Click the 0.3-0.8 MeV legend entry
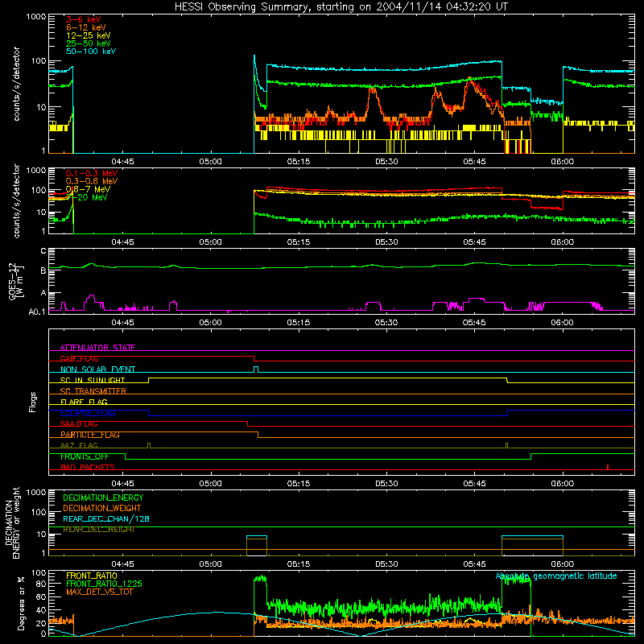This screenshot has height=644, width=644. tap(92, 181)
